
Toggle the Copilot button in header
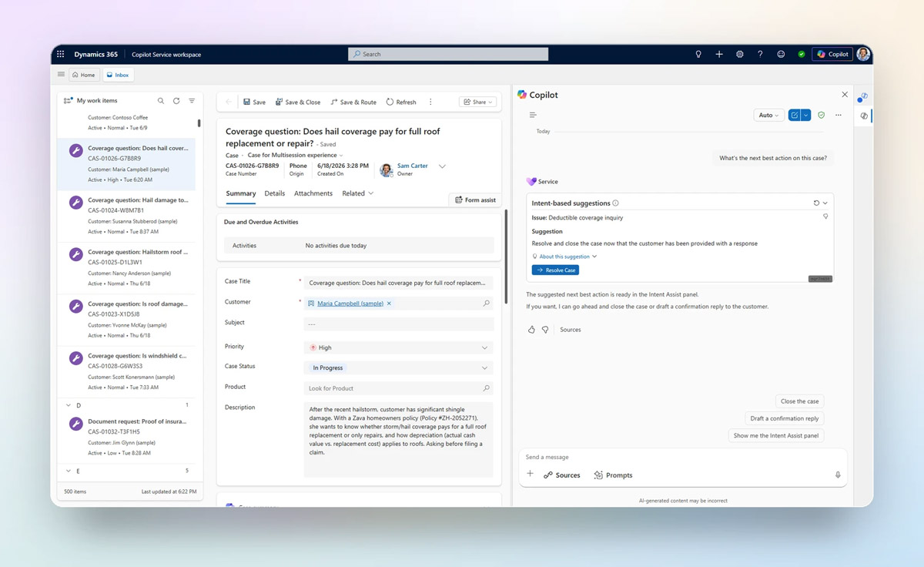pos(832,54)
